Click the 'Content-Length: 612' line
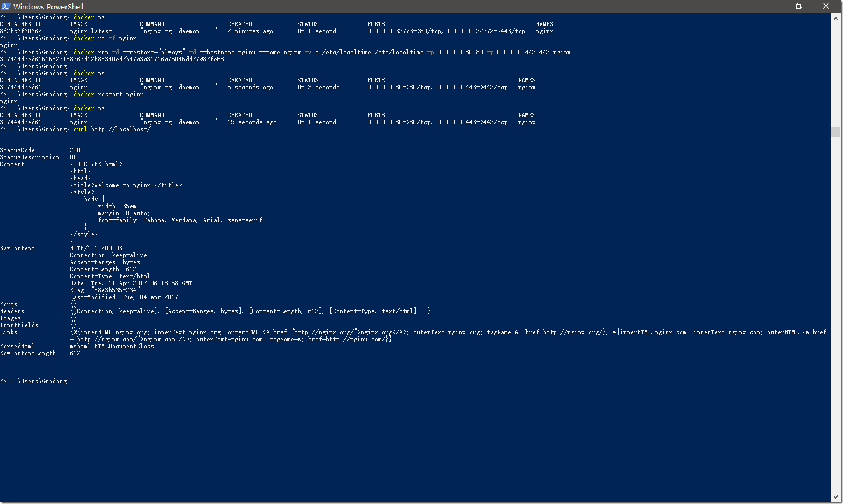Viewport: 843px width, 504px height. [x=103, y=269]
